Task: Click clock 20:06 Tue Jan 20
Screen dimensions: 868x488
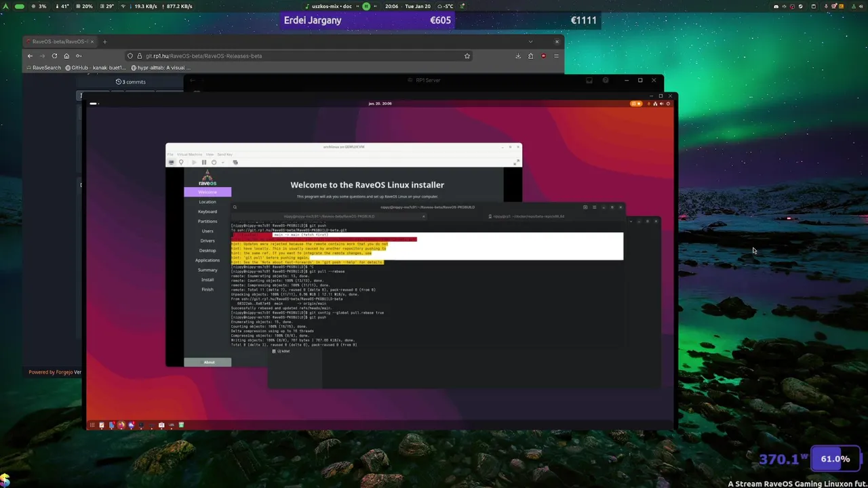Action: click(408, 6)
